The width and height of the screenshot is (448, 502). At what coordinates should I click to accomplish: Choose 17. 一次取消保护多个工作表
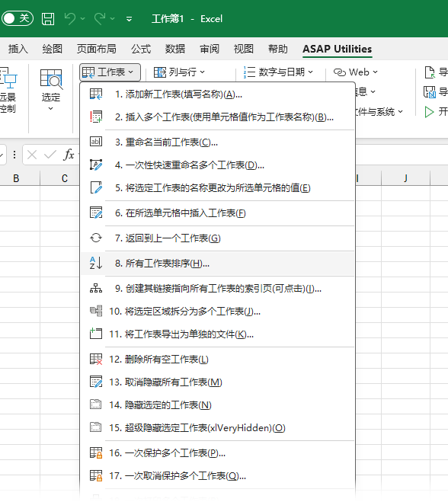(x=218, y=476)
